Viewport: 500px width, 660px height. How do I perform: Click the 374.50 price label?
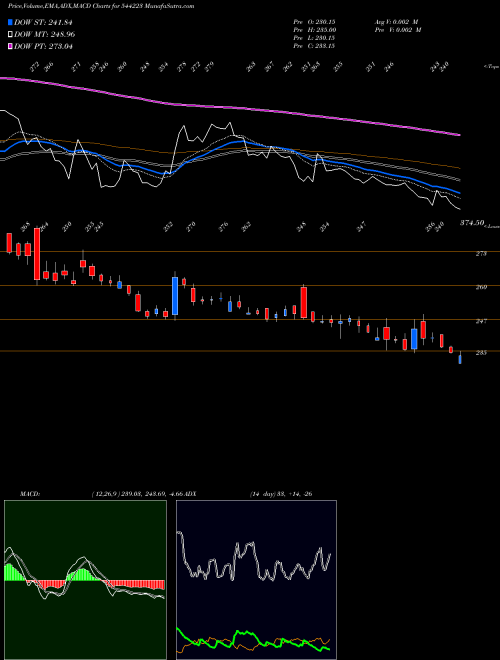472,224
